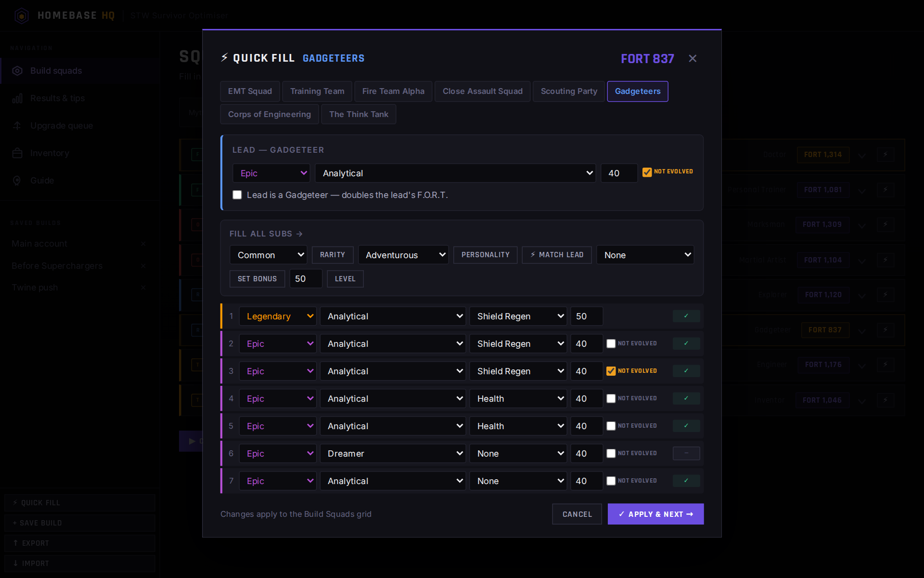Click lightning quick-fill icon beside FORT 1,176
This screenshot has height=578, width=924.
coord(885,365)
